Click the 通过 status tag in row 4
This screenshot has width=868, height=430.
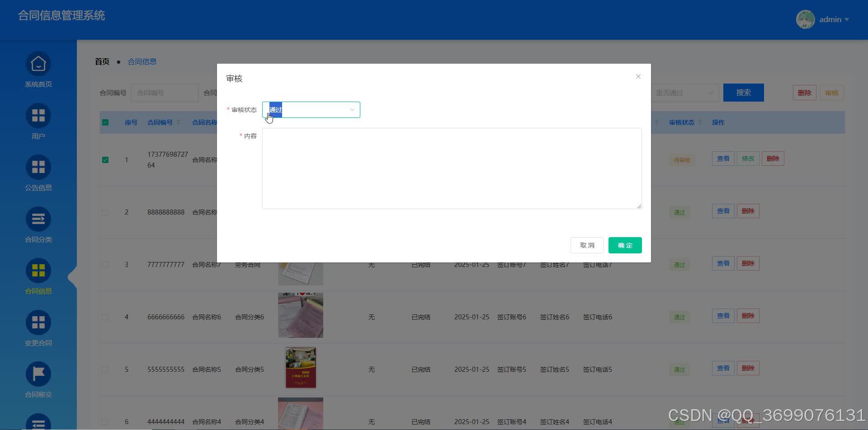[x=679, y=317]
